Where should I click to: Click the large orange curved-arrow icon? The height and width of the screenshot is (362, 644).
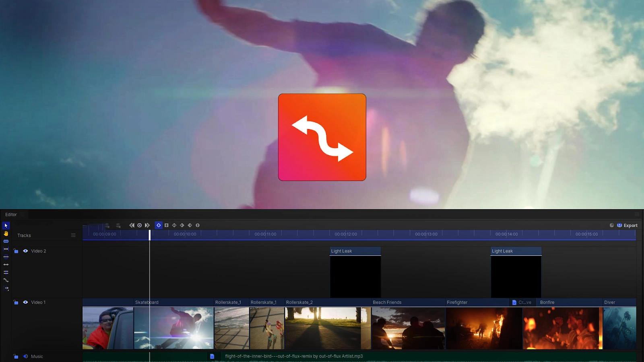pyautogui.click(x=322, y=137)
